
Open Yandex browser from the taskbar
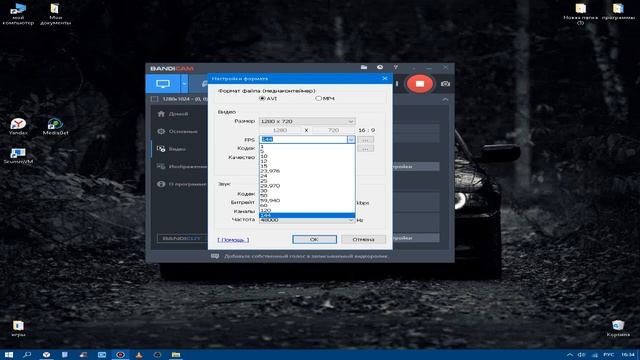[x=46, y=355]
